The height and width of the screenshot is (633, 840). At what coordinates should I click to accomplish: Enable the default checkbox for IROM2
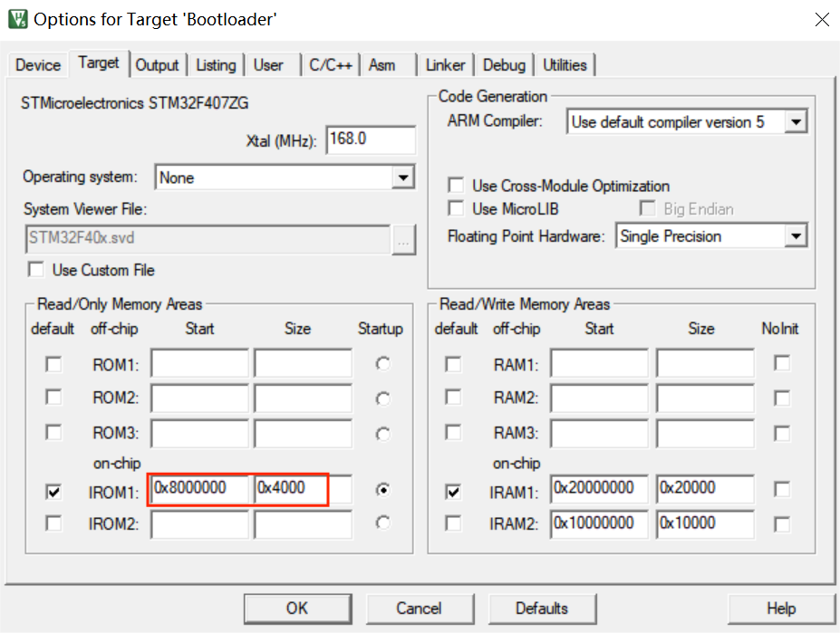point(53,524)
